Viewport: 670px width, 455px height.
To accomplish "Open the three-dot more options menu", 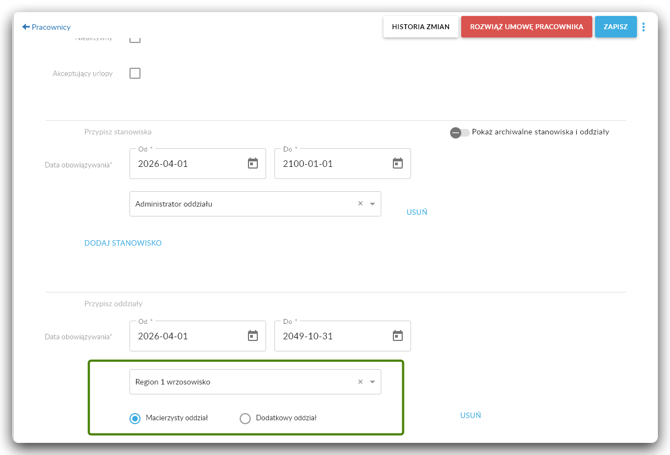I will point(644,27).
